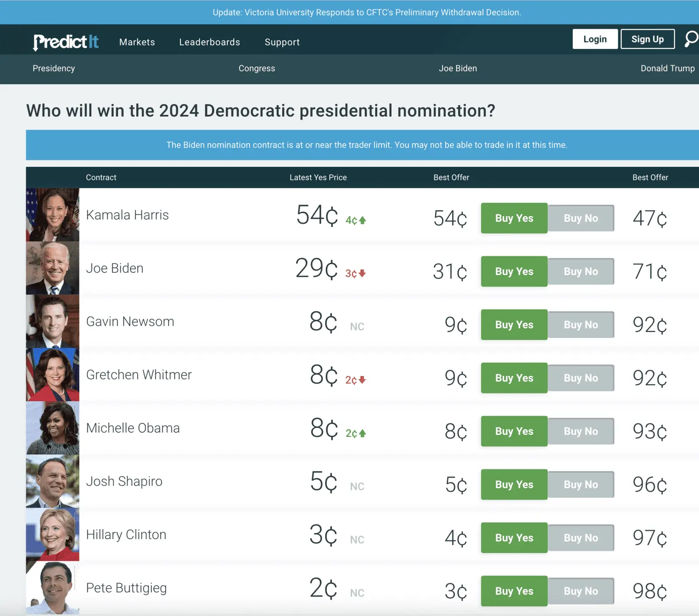Screen dimensions: 699x616
Task: Select the Presidency category tab
Action: [x=53, y=69]
